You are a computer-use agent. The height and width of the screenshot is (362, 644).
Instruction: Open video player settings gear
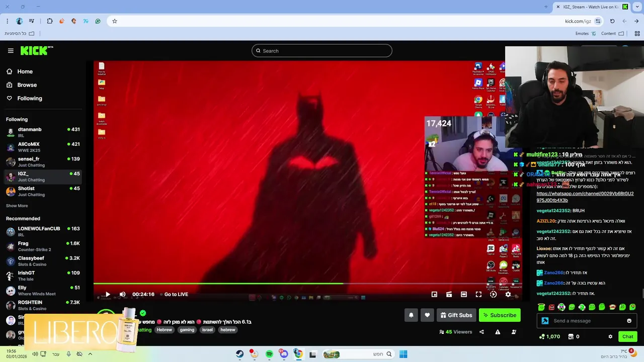[508, 294]
